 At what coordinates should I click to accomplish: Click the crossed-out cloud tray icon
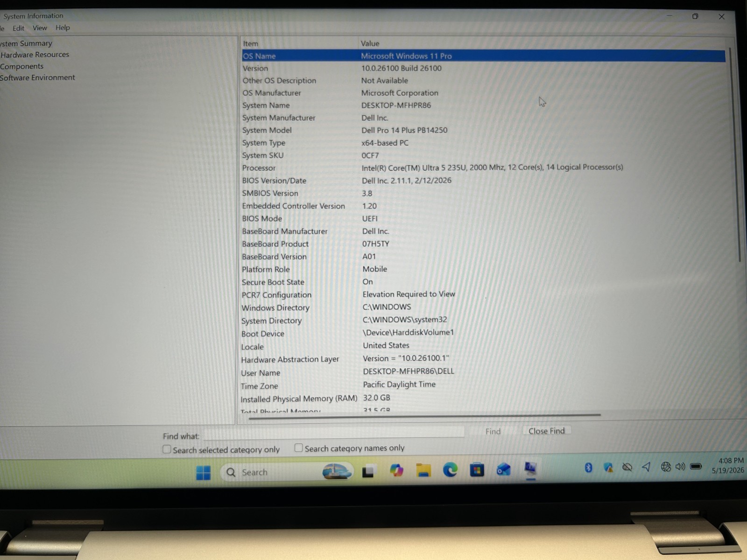[627, 467]
